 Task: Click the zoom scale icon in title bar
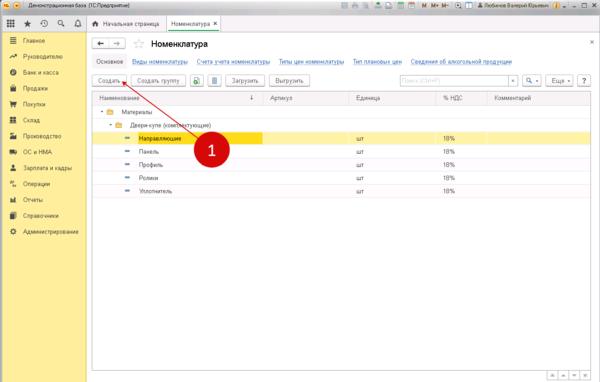pyautogui.click(x=458, y=5)
